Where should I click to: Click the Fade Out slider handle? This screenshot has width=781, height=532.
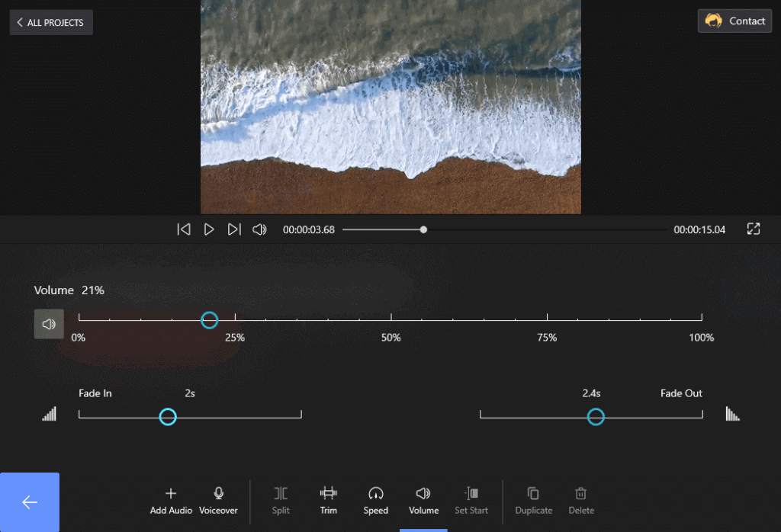[596, 417]
